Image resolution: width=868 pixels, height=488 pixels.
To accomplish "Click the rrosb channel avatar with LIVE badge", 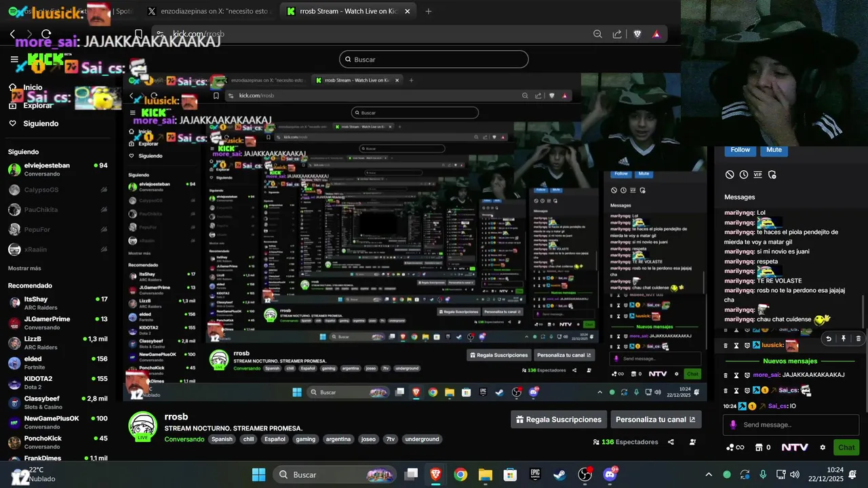I will pos(143,426).
